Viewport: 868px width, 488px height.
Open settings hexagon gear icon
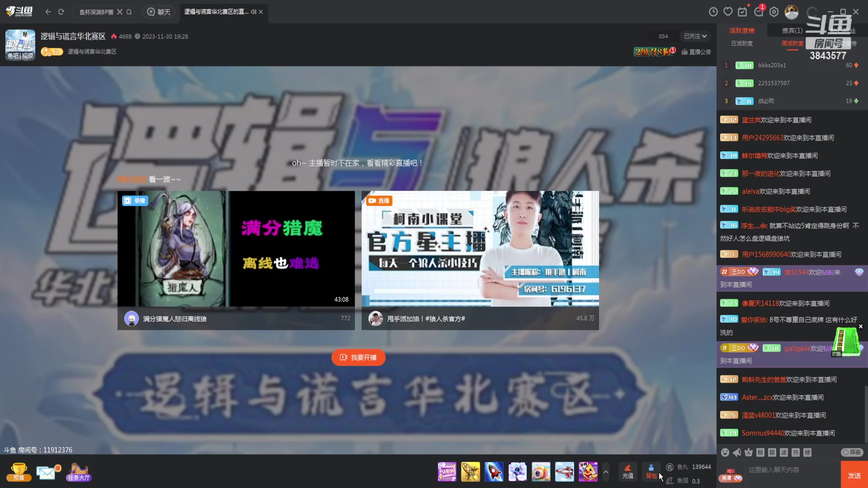point(774,12)
